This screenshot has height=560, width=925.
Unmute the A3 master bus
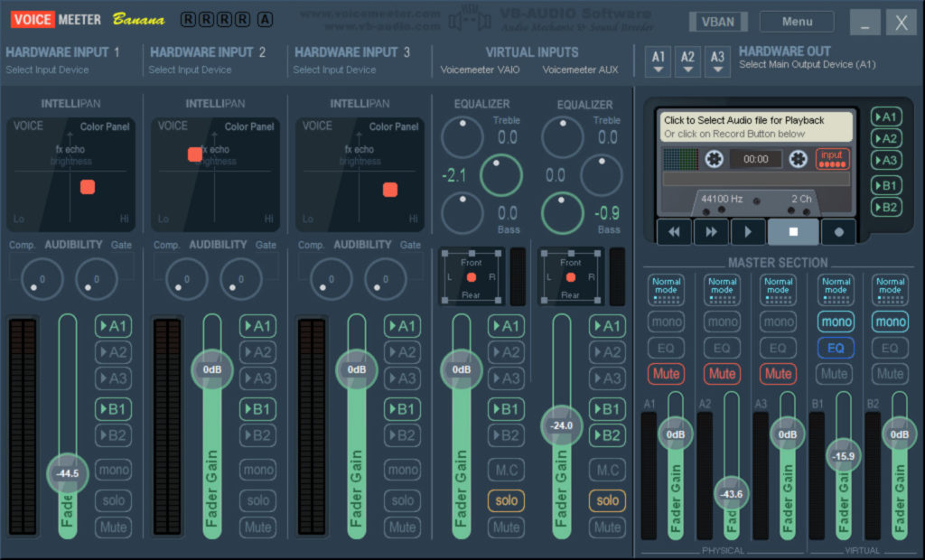pyautogui.click(x=778, y=374)
